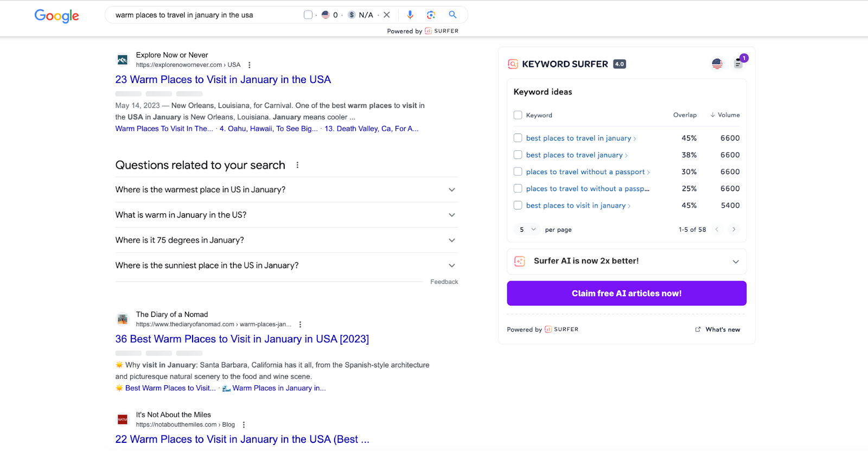Click the 4.0 version badge

(620, 64)
